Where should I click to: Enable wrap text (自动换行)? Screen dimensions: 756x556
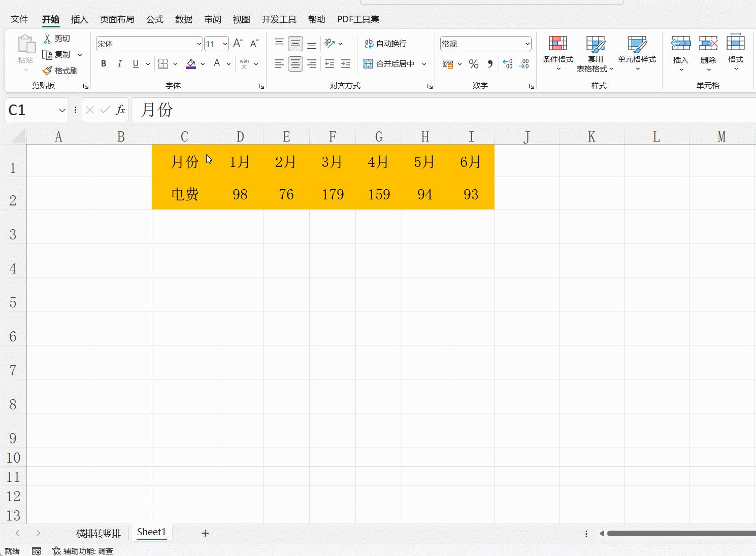tap(387, 44)
